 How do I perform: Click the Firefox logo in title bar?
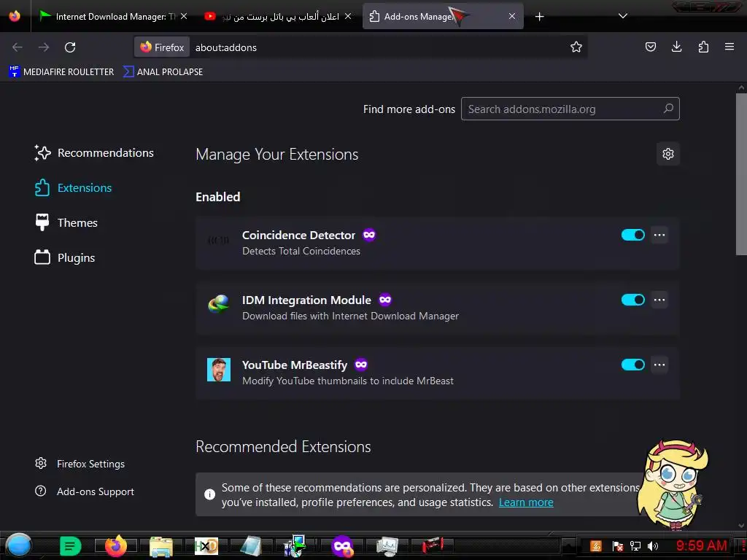15,16
